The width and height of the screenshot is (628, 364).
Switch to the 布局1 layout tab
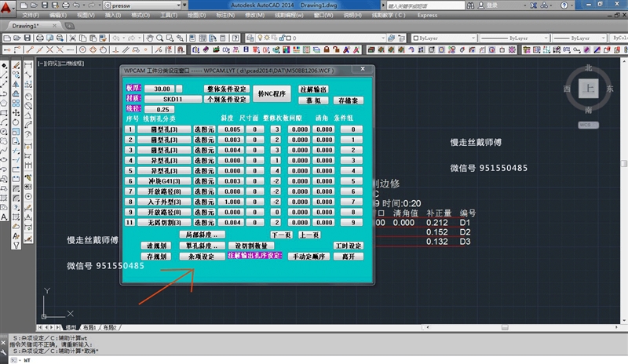[91, 327]
